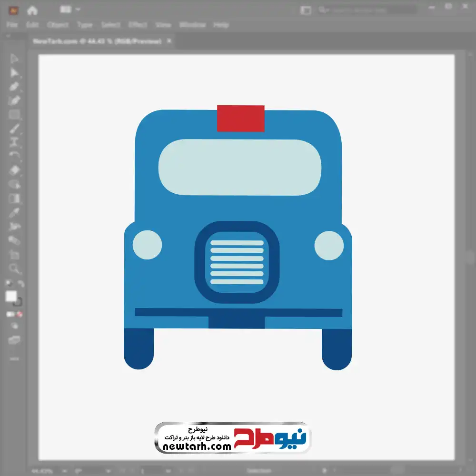Close the NewTarh.com document tab

169,41
